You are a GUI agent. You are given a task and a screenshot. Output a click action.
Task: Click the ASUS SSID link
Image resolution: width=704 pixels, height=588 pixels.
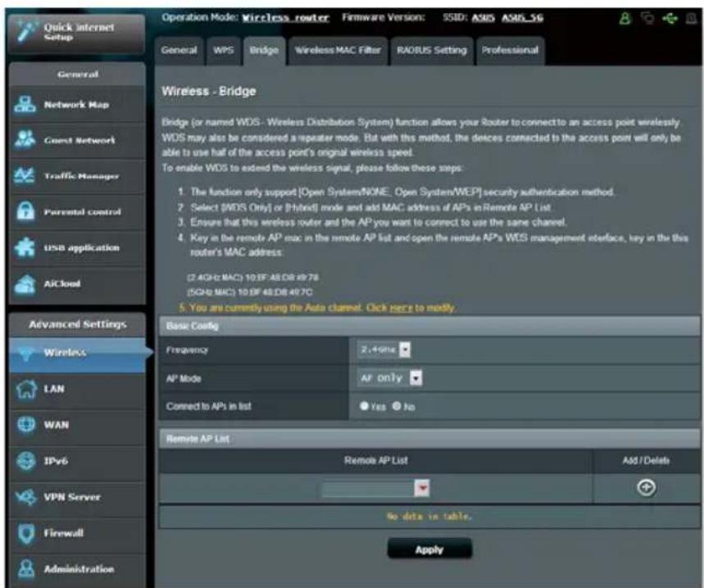(483, 18)
